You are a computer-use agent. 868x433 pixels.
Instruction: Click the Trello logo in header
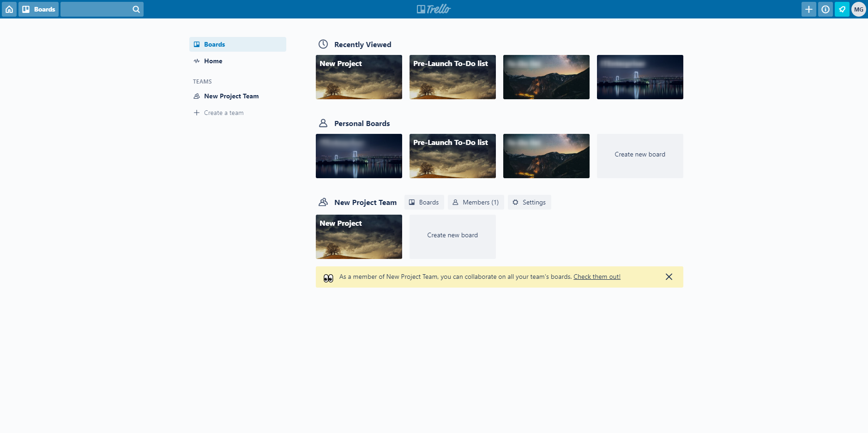[434, 9]
